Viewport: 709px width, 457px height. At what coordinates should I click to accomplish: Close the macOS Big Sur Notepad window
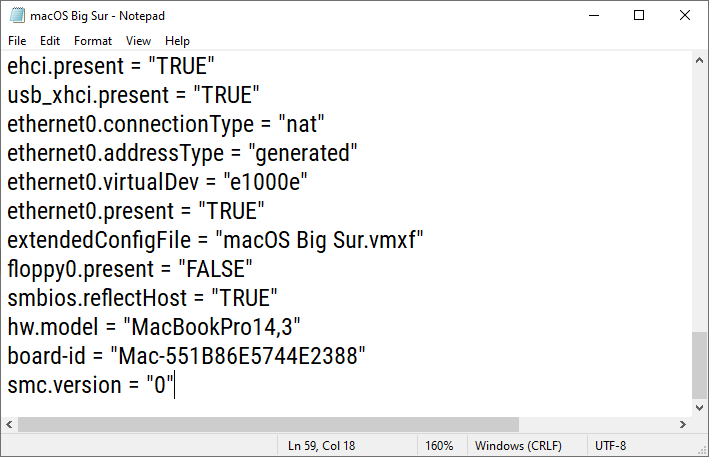point(685,16)
